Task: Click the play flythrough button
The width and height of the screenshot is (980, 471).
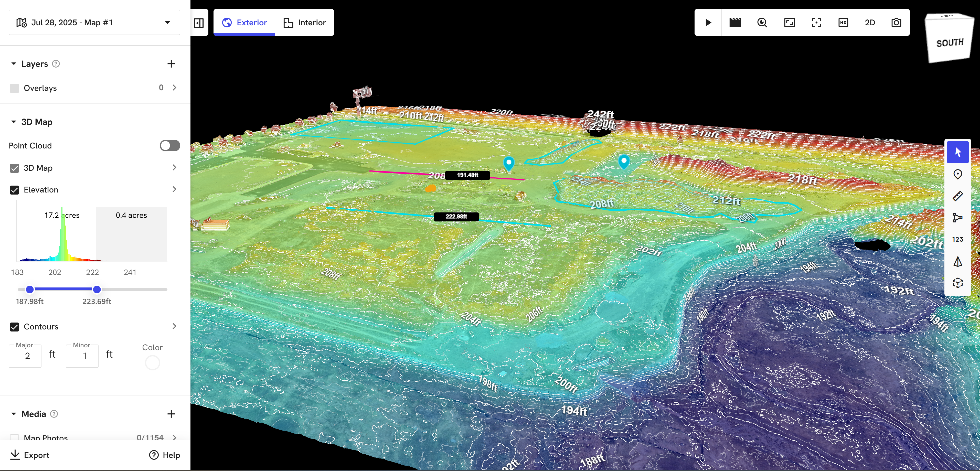Action: 708,23
